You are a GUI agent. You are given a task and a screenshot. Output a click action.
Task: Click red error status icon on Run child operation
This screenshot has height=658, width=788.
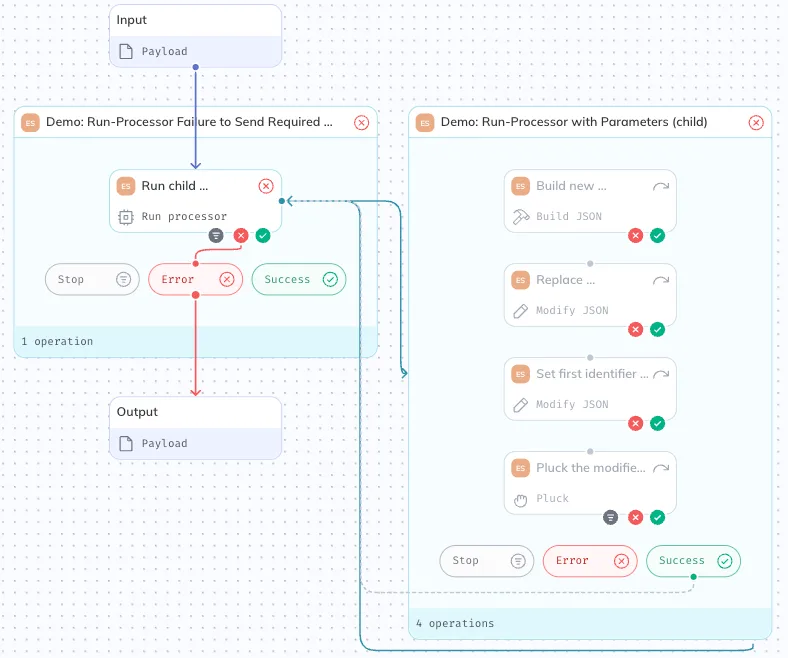click(266, 186)
